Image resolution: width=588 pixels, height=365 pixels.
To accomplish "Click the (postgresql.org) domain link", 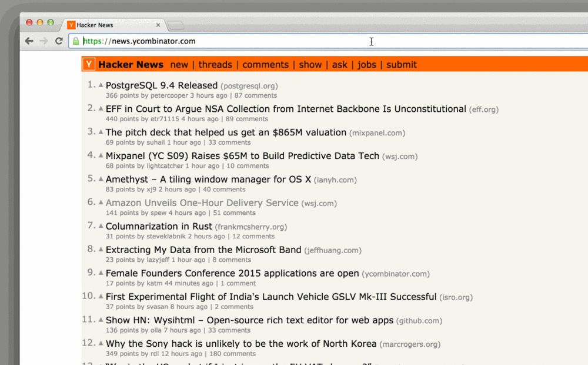I will point(249,86).
